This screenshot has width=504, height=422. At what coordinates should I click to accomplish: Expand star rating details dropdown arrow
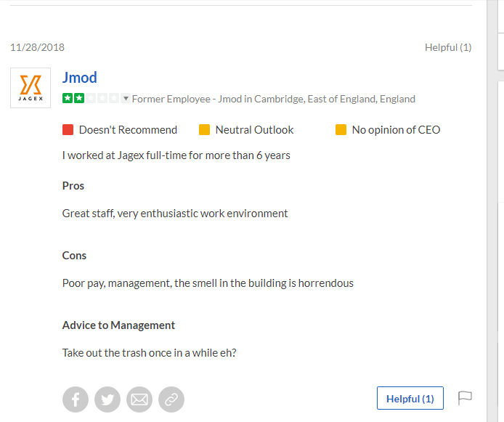pos(126,98)
